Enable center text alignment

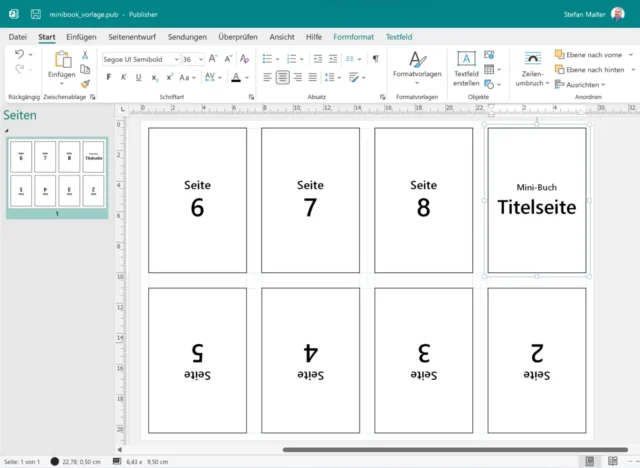[283, 77]
